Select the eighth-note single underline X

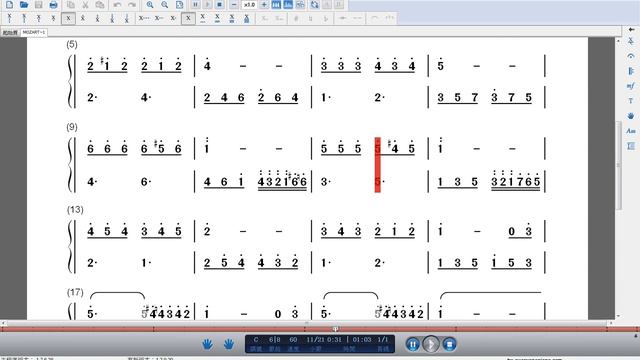tap(203, 18)
